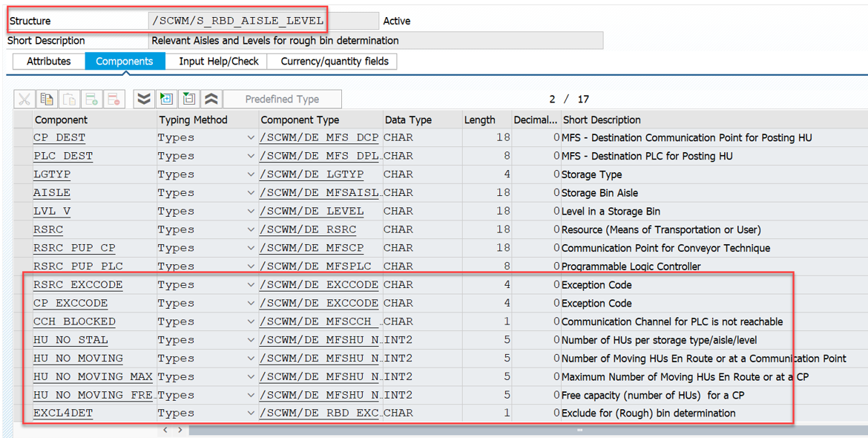Click the AISLE component name
The image size is (868, 438).
pos(52,193)
